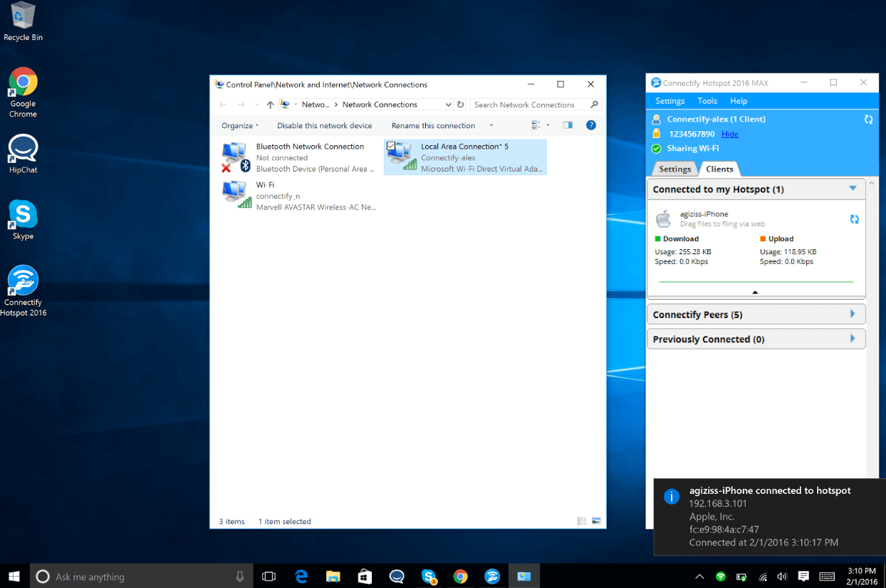
Task: Click the Windows Start button
Action: (14, 577)
